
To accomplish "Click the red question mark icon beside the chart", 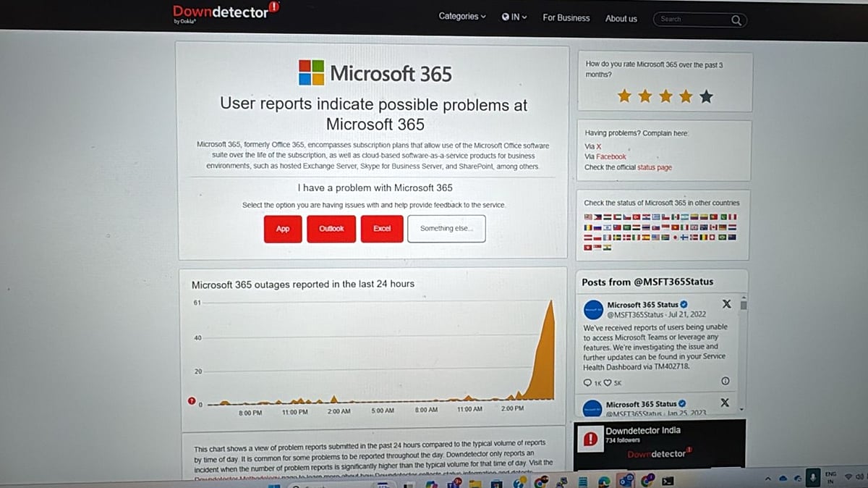I will coord(191,402).
